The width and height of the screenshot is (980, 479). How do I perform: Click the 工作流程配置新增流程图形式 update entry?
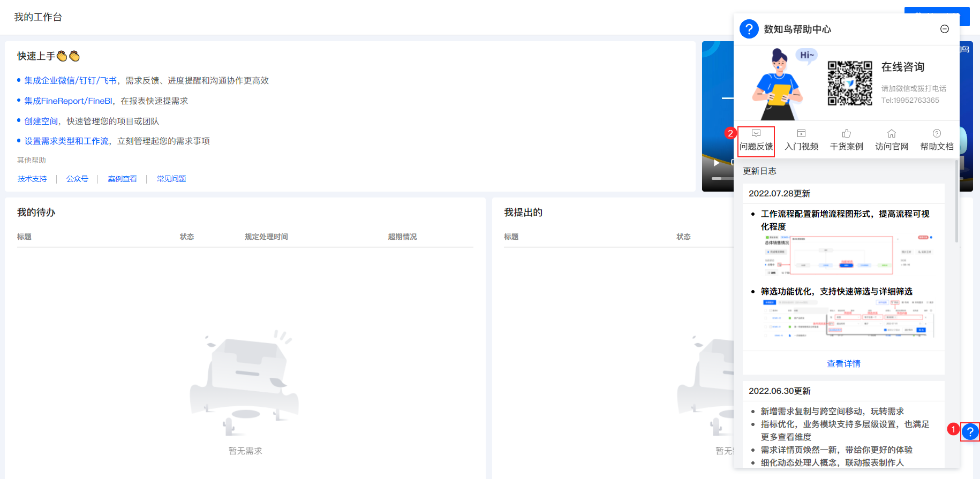tap(845, 220)
